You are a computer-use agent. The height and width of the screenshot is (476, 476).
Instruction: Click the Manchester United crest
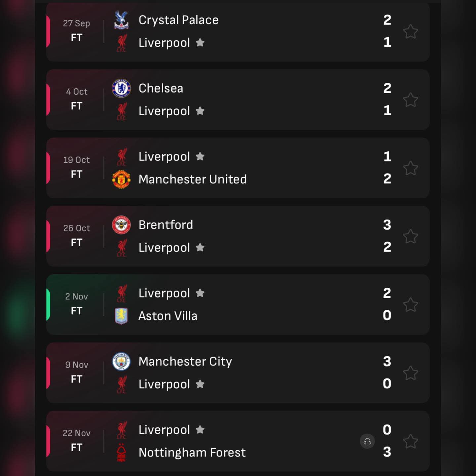click(121, 179)
